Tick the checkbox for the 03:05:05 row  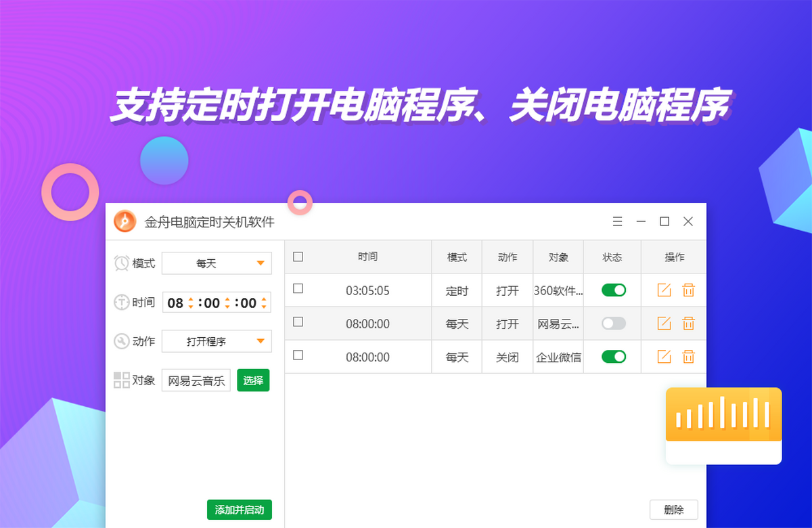coord(298,289)
